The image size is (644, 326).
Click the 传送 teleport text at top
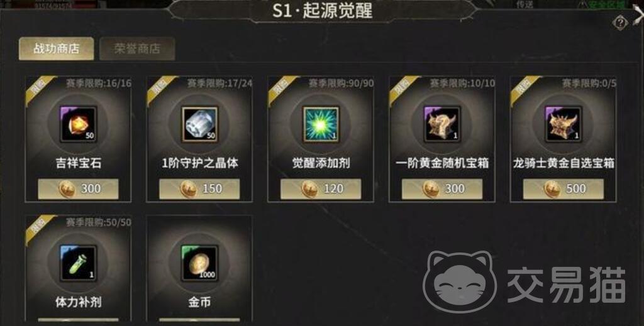coord(525,4)
